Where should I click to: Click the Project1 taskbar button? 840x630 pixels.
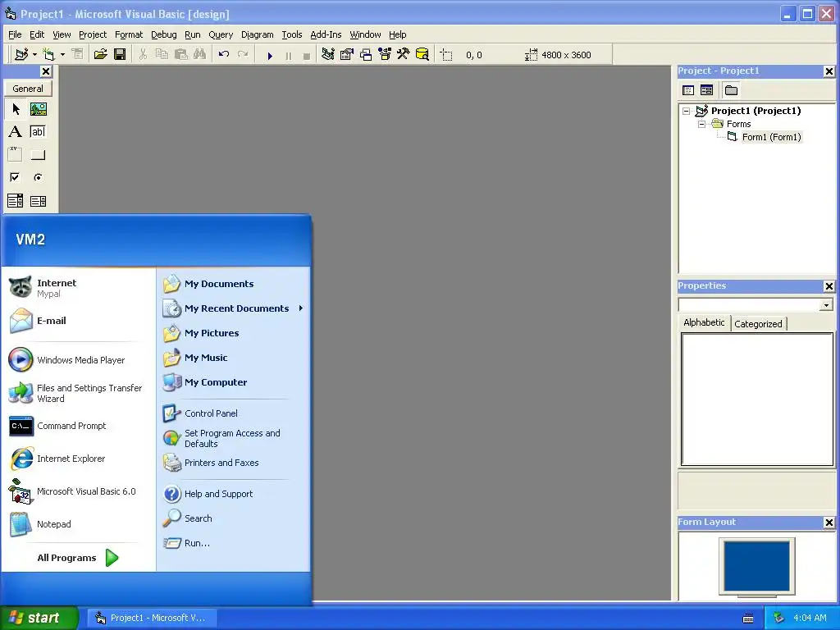click(151, 618)
